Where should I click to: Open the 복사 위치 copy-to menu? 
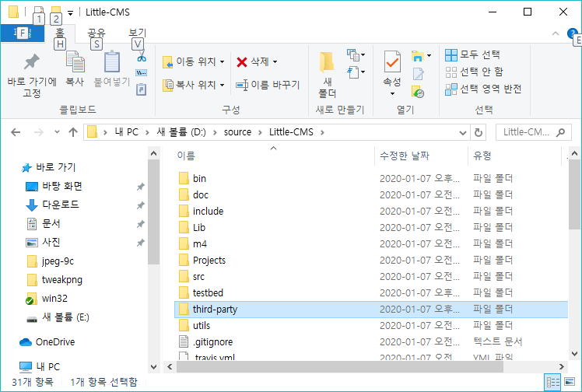[x=194, y=85]
